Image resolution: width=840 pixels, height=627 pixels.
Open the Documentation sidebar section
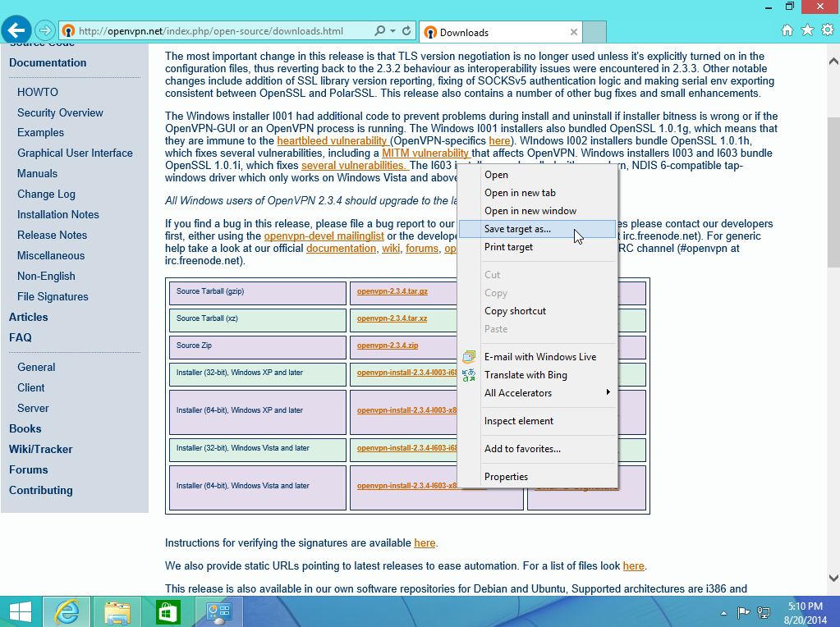coord(48,62)
